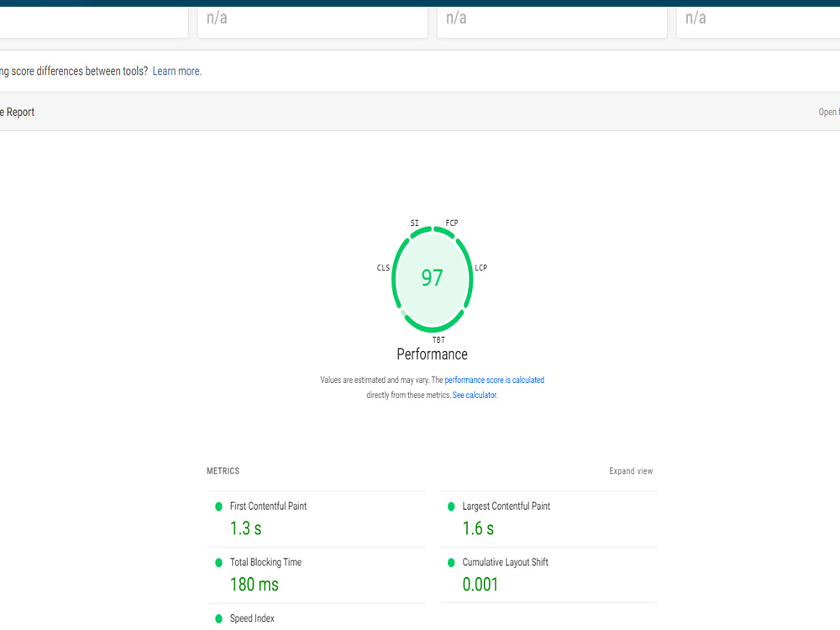This screenshot has height=630, width=840.
Task: Click the FCP gauge label
Action: (x=452, y=223)
